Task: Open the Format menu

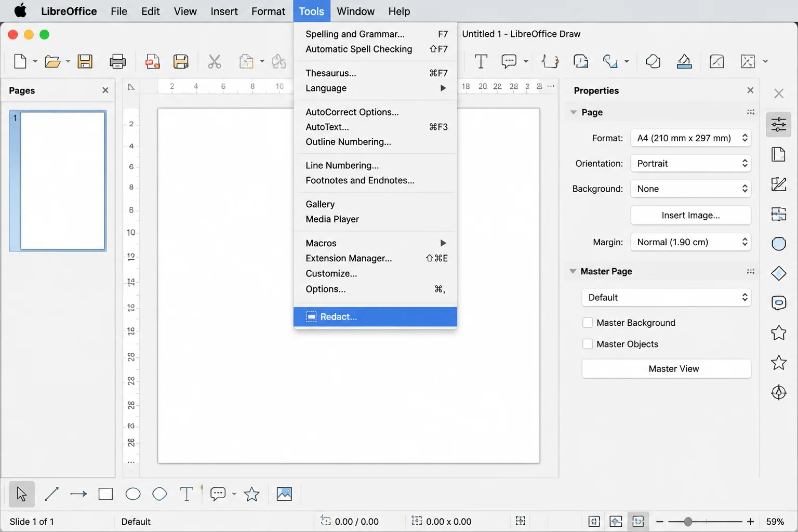Action: pos(268,11)
